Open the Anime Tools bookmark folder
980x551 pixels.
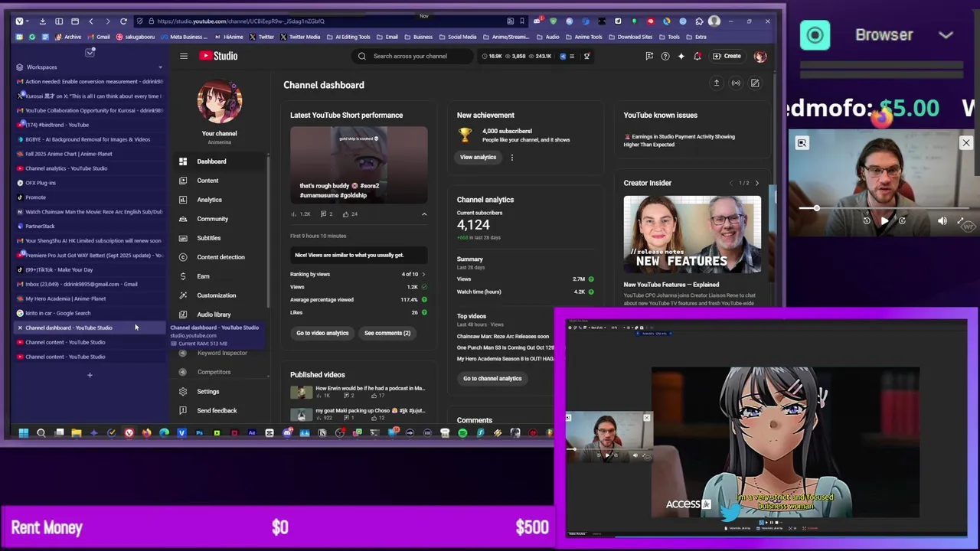tap(584, 37)
